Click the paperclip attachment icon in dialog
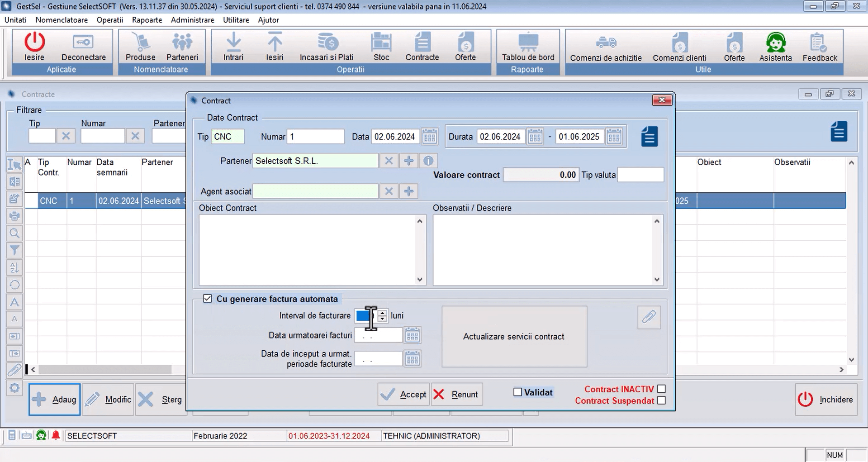868x462 pixels. point(649,317)
